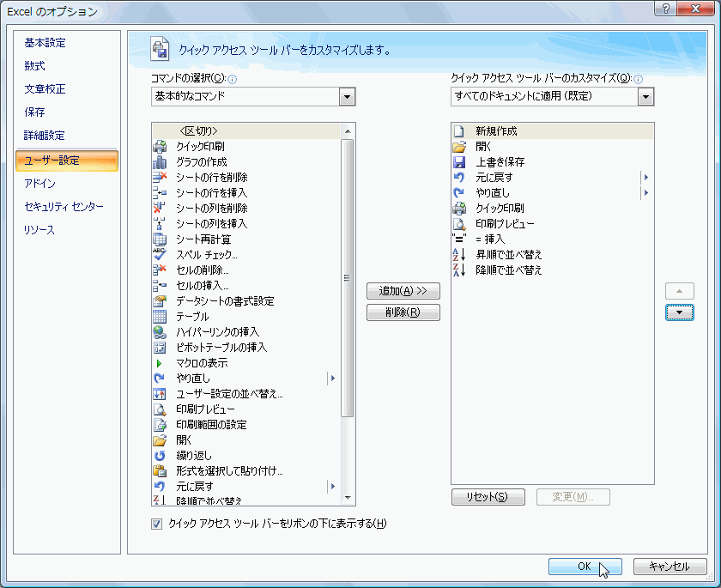The image size is (721, 588).
Task: Select 開く in the right list
Action: click(x=552, y=147)
